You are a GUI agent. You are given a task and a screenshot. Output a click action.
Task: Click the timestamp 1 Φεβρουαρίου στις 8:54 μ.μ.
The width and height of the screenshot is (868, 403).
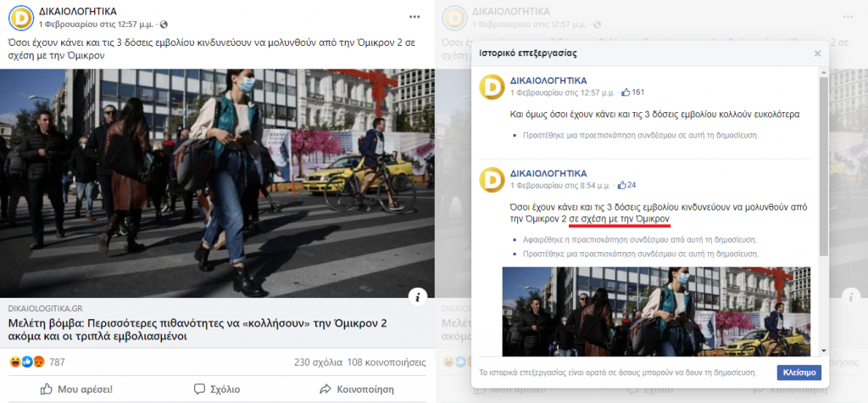pos(560,185)
